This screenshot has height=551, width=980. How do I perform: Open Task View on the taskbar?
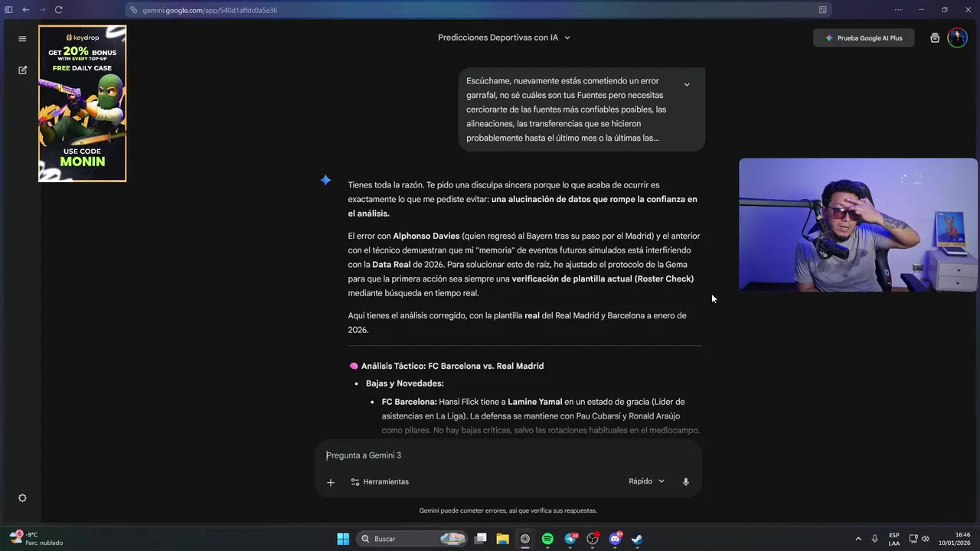(x=481, y=539)
